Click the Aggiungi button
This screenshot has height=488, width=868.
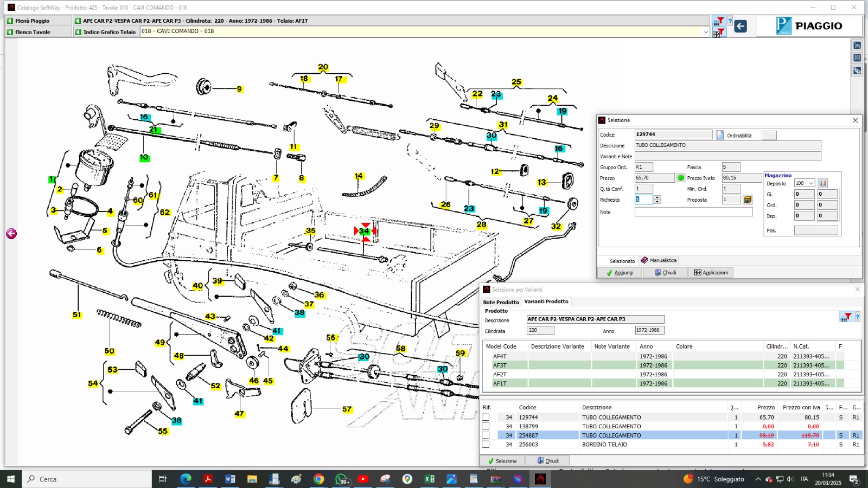coord(620,273)
